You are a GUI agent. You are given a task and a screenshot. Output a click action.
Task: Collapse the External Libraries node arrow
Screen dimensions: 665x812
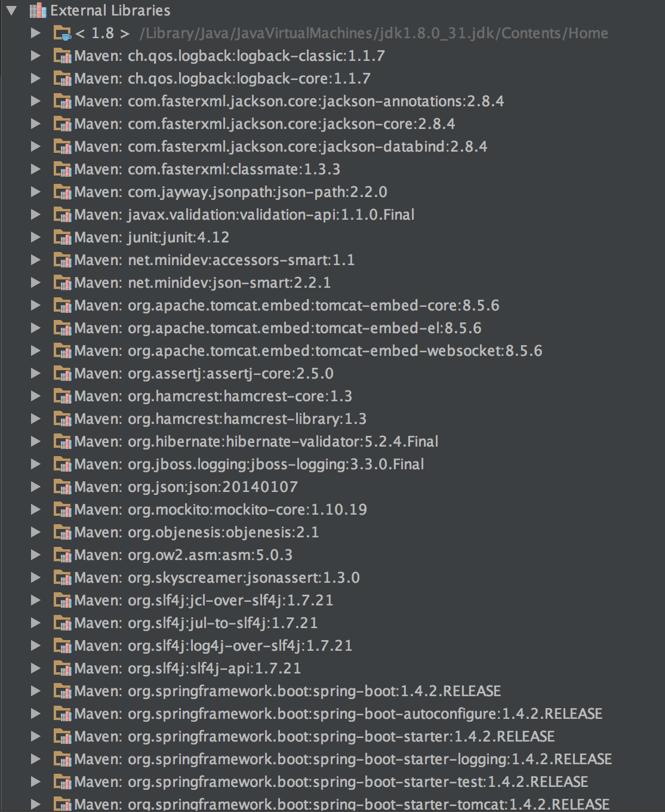point(11,11)
